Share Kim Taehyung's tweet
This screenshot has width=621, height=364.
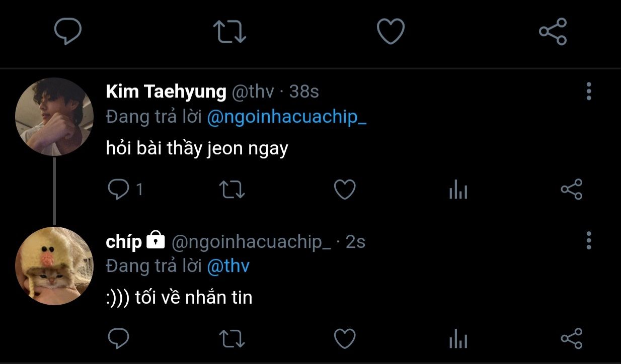point(571,190)
